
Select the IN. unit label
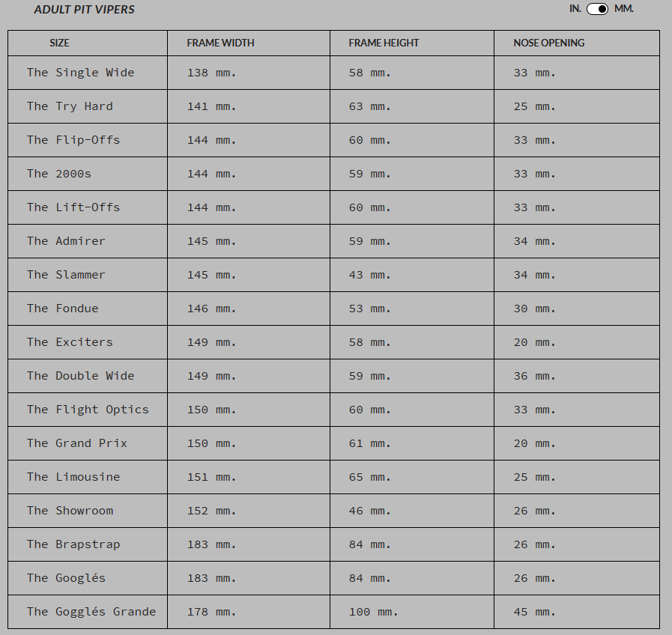pyautogui.click(x=575, y=8)
